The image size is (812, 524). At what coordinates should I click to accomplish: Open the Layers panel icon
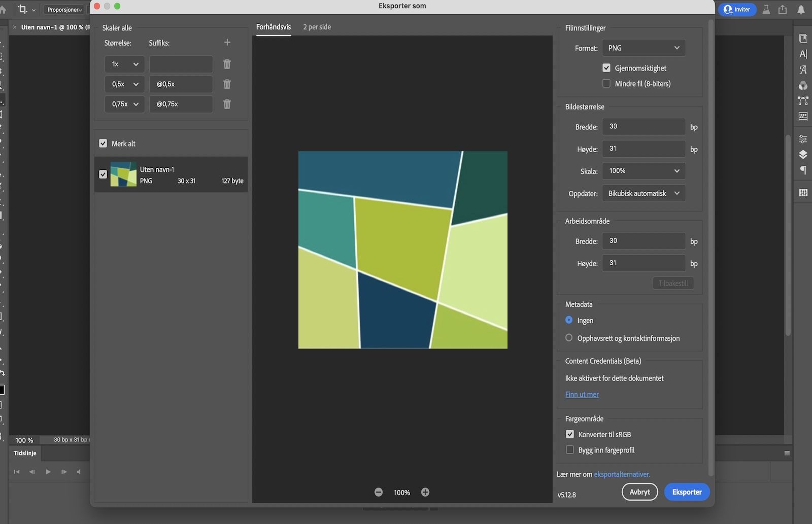tap(803, 155)
